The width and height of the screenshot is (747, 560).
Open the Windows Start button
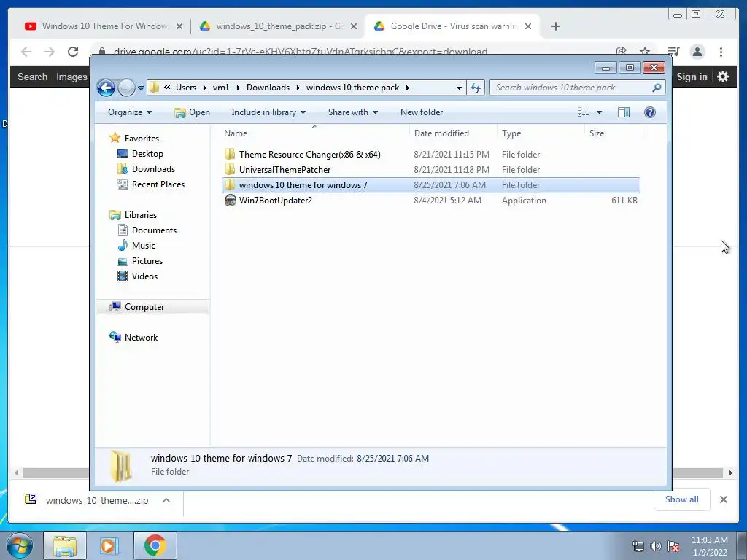tap(20, 545)
